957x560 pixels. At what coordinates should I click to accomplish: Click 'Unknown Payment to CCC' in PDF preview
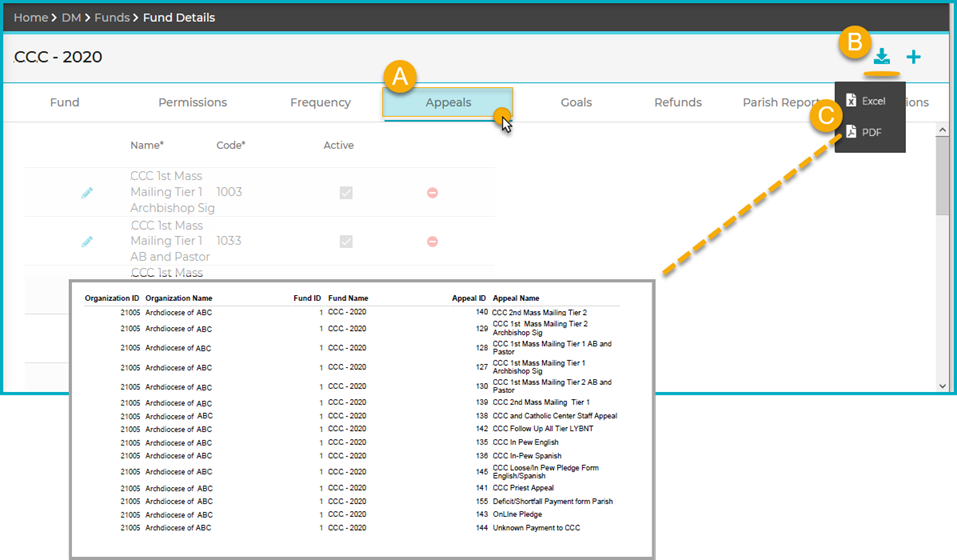coord(536,528)
